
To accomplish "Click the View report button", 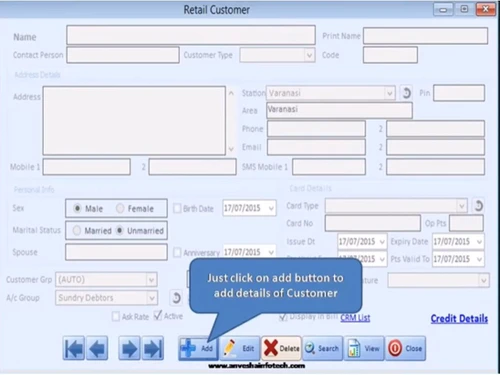I will point(364,348).
